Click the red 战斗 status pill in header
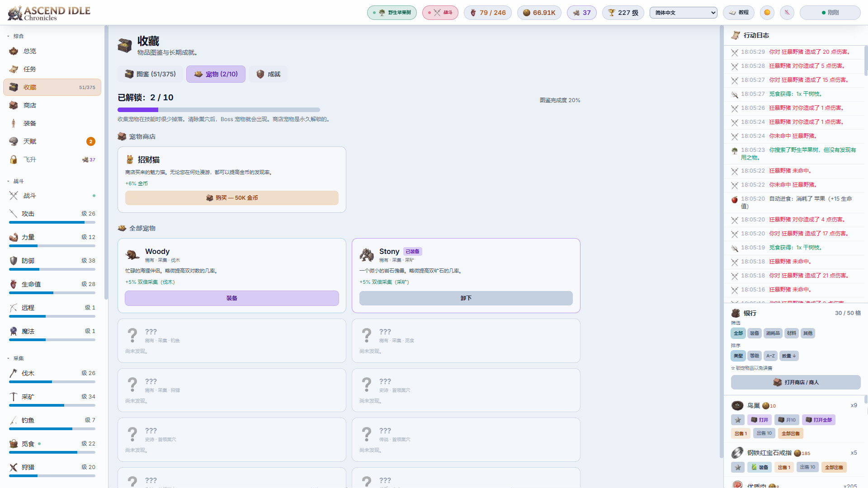Image resolution: width=868 pixels, height=488 pixels. point(440,13)
